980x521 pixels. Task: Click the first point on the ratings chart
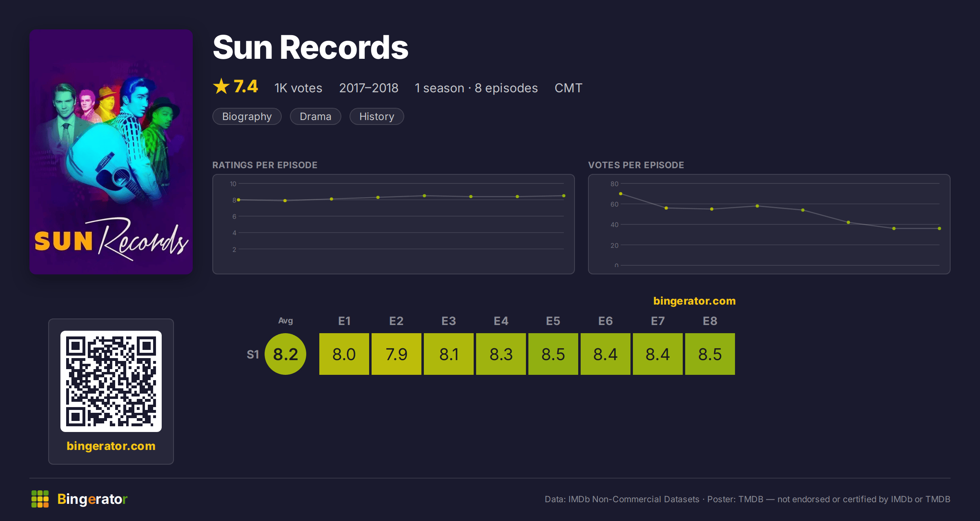pos(238,200)
